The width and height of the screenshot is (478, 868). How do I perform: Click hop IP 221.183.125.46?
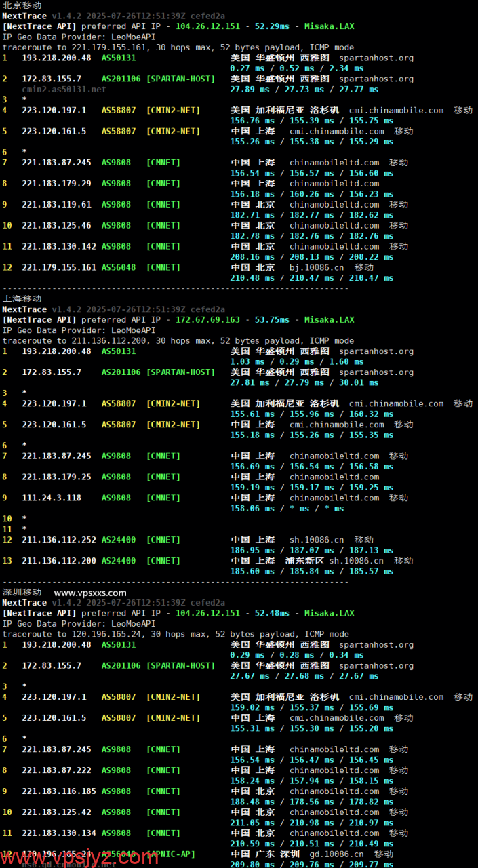click(56, 225)
